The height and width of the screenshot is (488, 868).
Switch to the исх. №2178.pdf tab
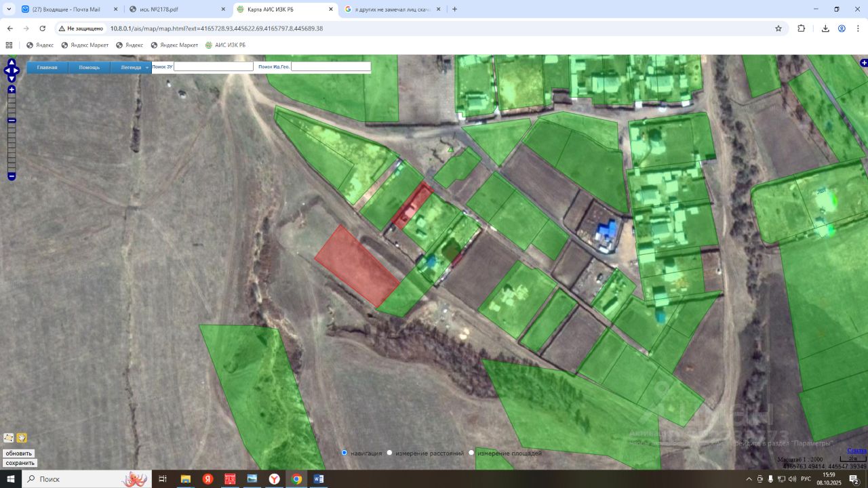[178, 9]
